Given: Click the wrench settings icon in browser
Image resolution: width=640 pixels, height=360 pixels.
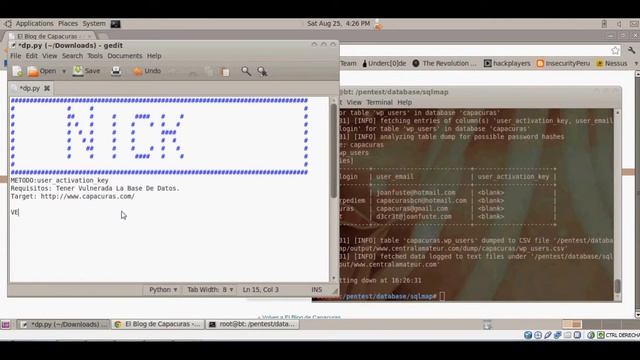Looking at the screenshot, I should point(631,51).
